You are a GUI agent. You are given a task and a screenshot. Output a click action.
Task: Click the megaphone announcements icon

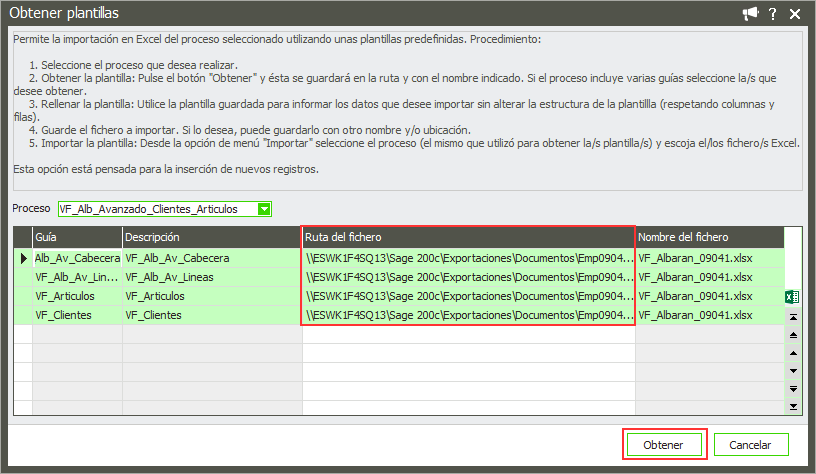[x=750, y=13]
